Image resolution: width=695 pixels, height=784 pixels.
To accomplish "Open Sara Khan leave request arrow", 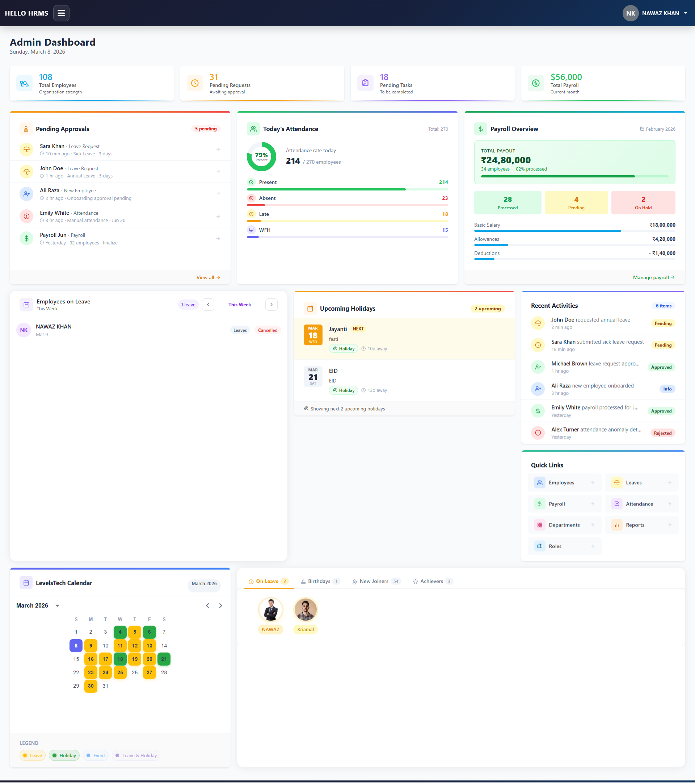I will click(218, 150).
